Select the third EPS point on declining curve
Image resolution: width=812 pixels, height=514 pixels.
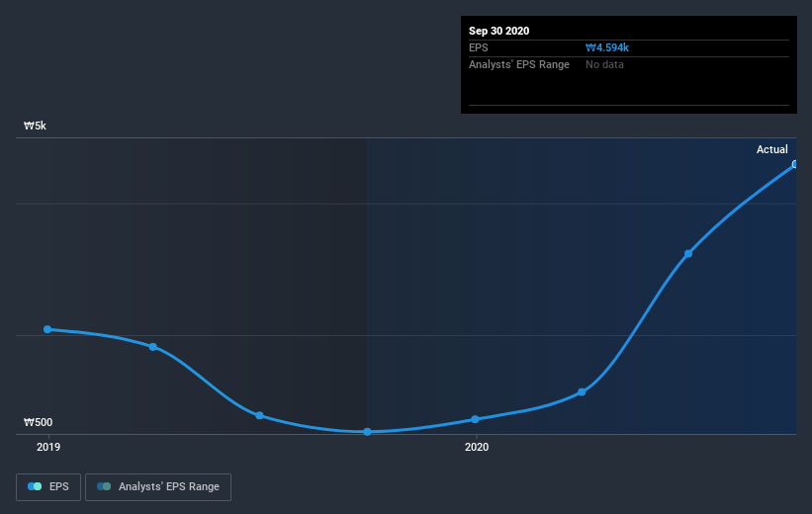pos(259,415)
